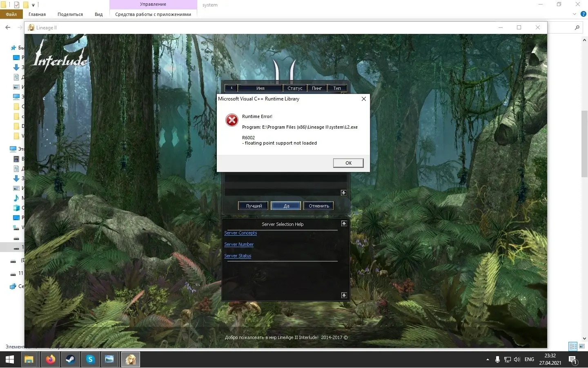Click the properties checkmark icon in quick access toolbar
Image resolution: width=588 pixels, height=368 pixels.
[17, 5]
